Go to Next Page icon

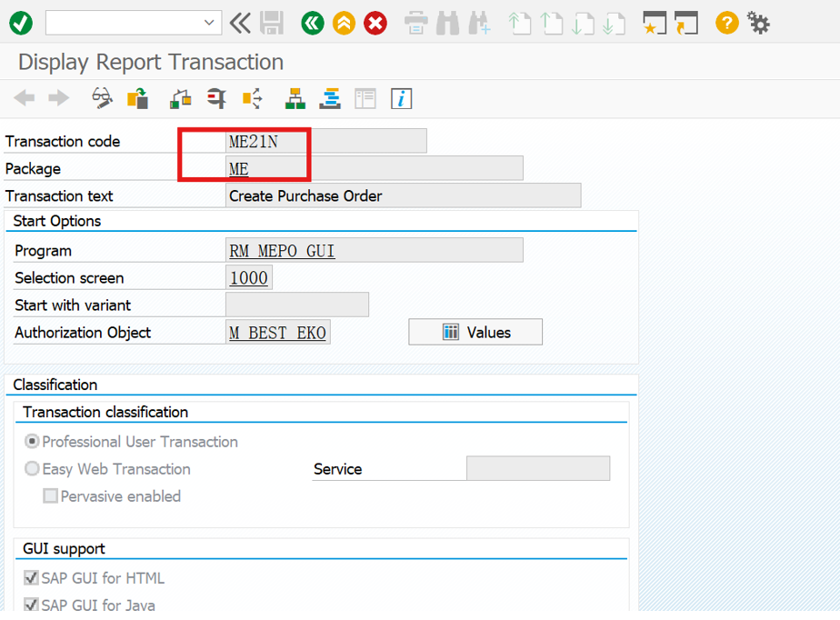pos(583,23)
